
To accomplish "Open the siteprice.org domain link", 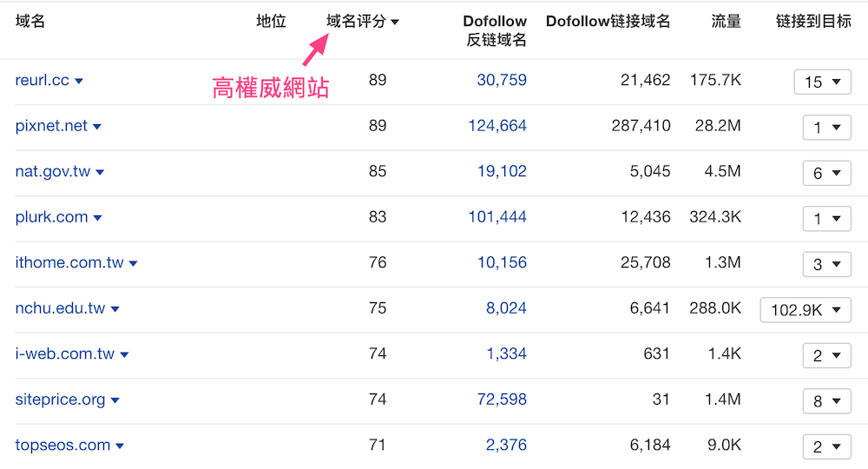I will coord(60,400).
